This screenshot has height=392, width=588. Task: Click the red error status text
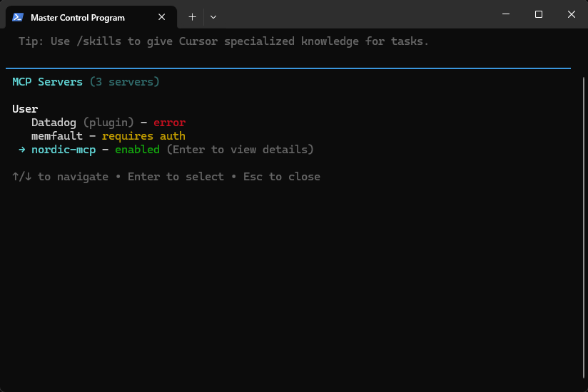pyautogui.click(x=170, y=123)
